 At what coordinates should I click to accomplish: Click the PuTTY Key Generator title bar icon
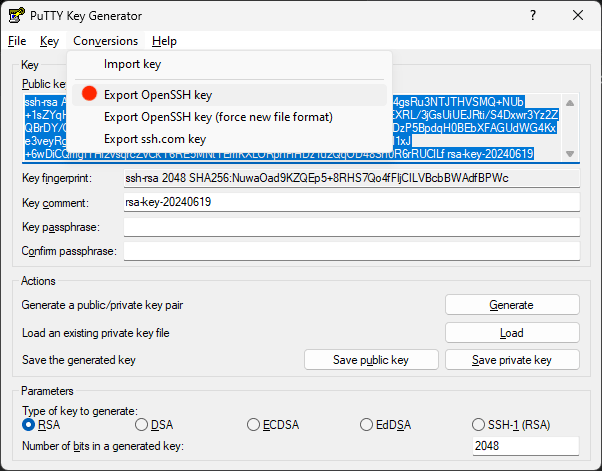click(x=17, y=15)
